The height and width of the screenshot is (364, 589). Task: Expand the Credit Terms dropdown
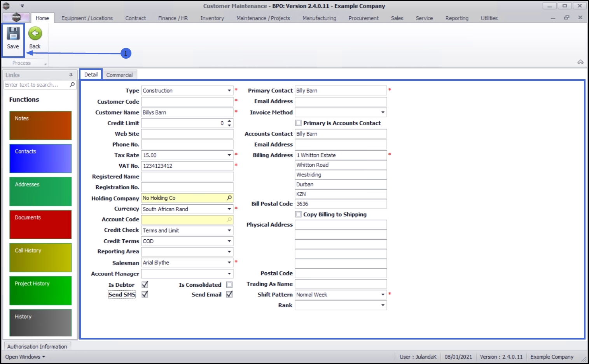click(229, 241)
